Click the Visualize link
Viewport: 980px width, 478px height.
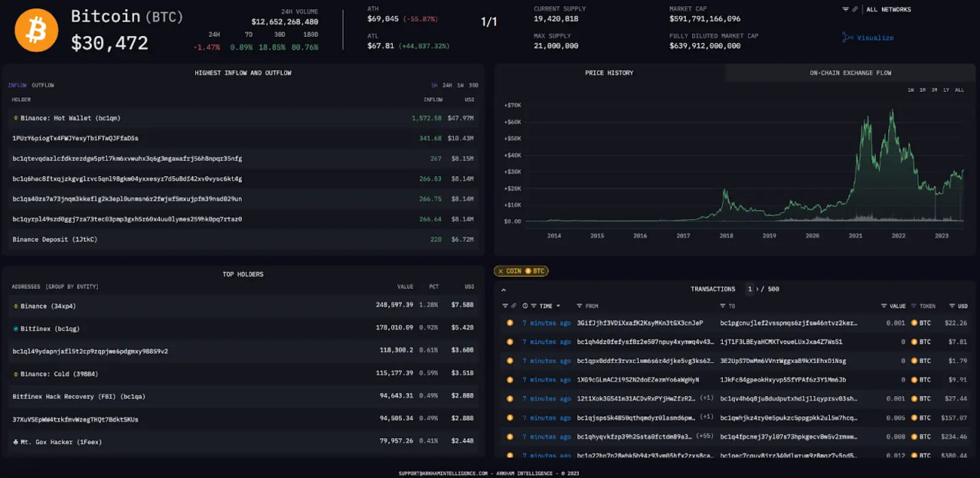point(875,38)
